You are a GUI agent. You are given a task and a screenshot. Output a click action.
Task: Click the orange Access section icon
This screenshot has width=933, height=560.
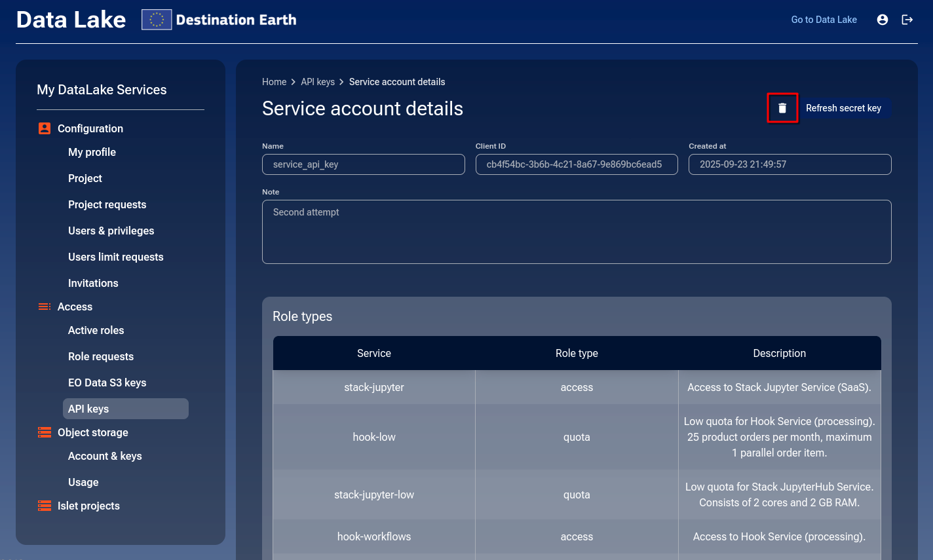point(45,307)
